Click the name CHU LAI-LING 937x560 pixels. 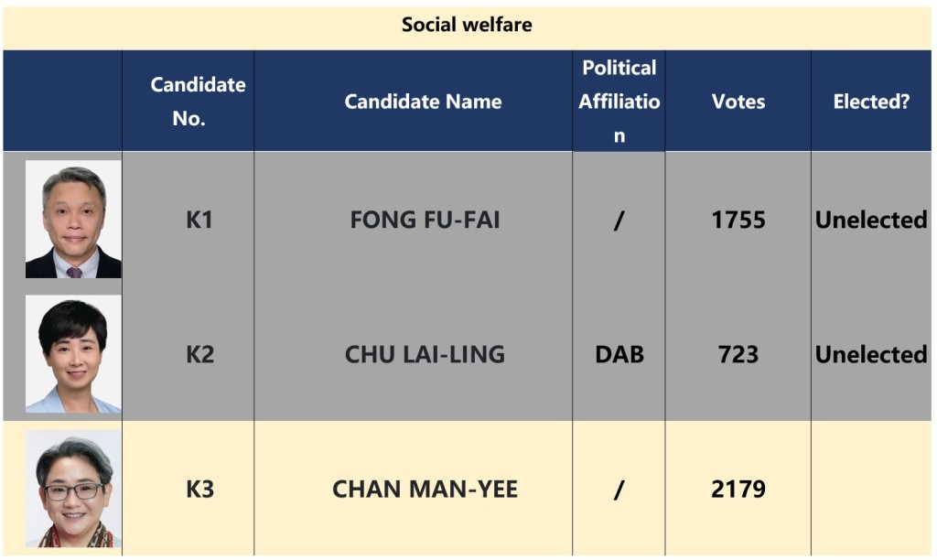(x=425, y=354)
